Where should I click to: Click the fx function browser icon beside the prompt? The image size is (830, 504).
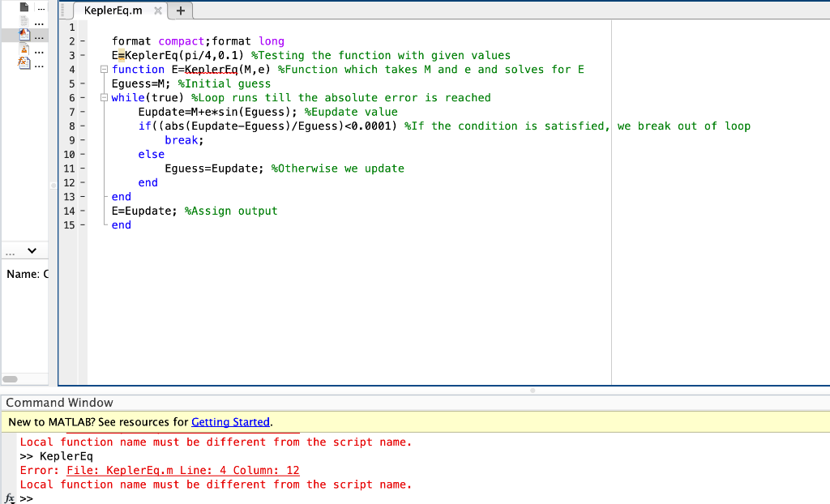click(x=10, y=498)
